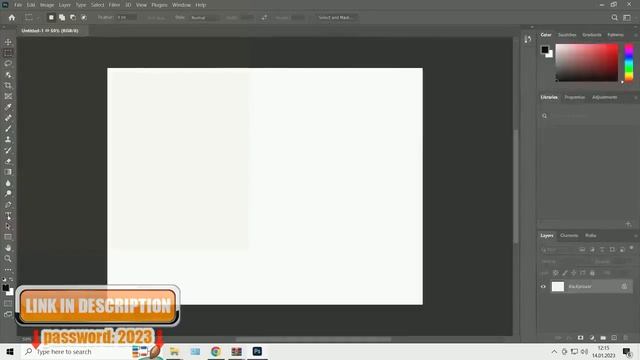Open the workspace switcher dropdown
Viewport: 640px width, 360px height.
coord(627,18)
